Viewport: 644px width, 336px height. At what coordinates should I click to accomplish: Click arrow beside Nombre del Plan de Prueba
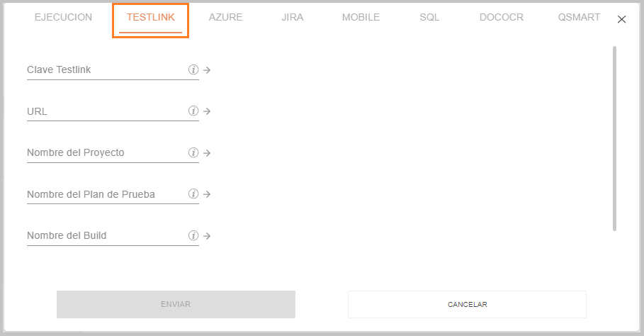(207, 194)
